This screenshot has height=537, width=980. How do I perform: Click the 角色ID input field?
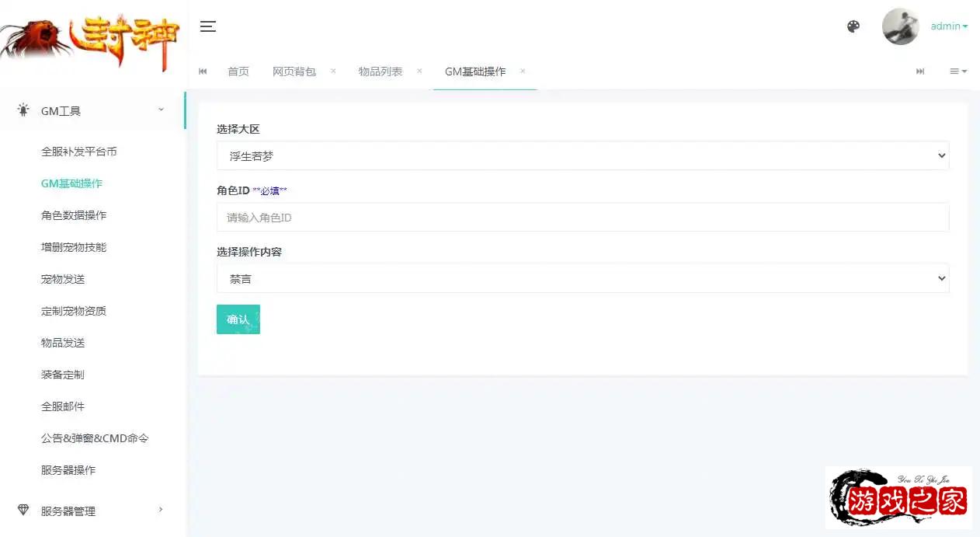pyautogui.click(x=582, y=217)
